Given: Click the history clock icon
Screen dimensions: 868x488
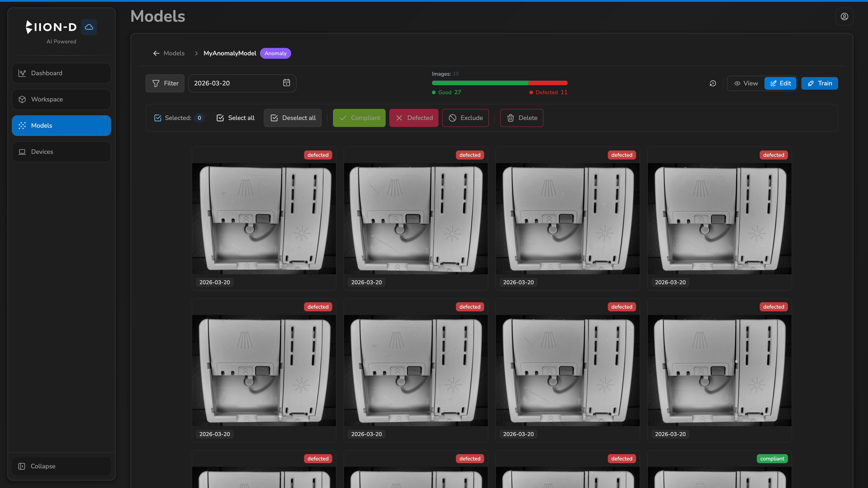Looking at the screenshot, I should coord(713,84).
